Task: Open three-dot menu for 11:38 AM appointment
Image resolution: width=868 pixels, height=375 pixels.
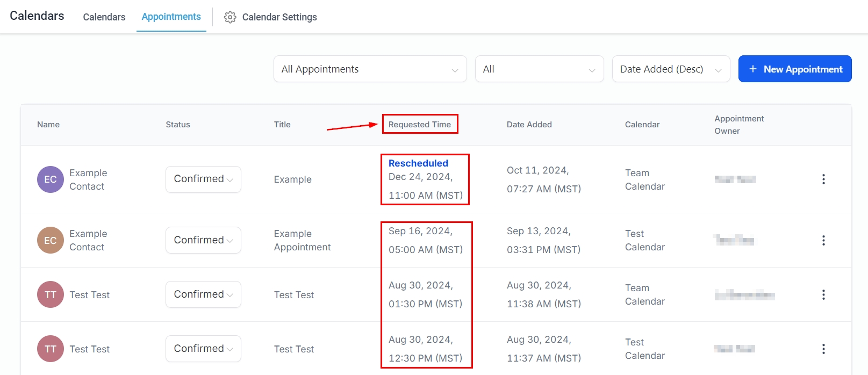Action: [x=823, y=294]
